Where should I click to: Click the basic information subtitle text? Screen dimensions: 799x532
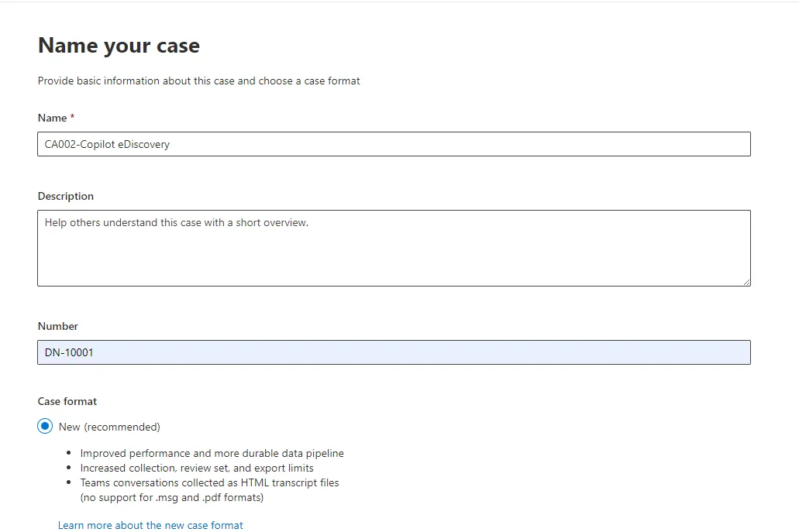coord(198,81)
